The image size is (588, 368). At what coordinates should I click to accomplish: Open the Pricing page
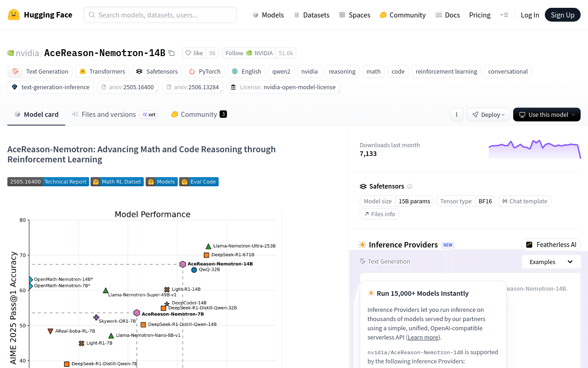pos(480,15)
